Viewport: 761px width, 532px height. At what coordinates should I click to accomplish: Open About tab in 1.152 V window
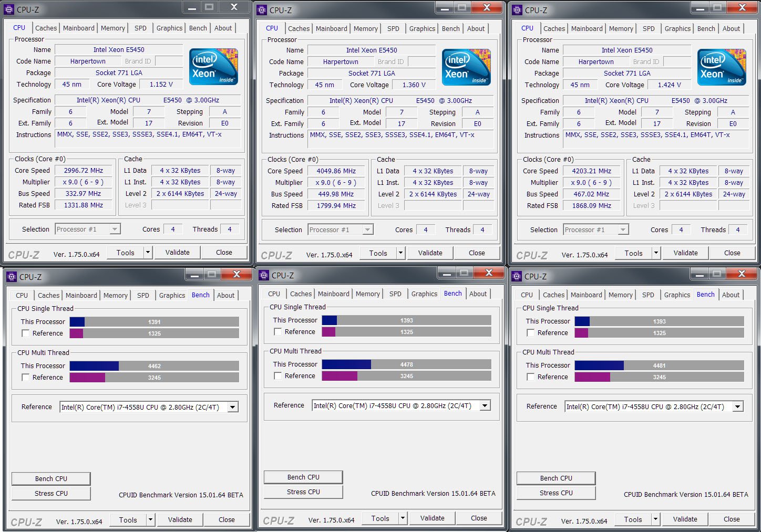pyautogui.click(x=223, y=28)
